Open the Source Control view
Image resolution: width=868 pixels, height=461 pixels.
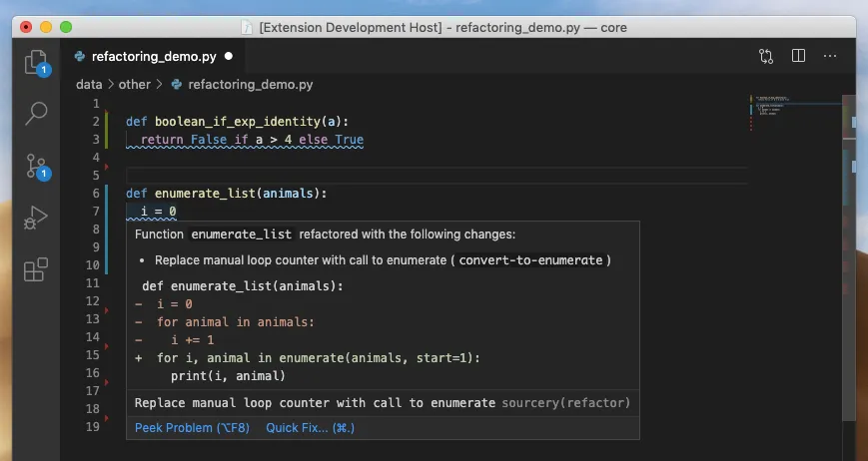(x=36, y=166)
